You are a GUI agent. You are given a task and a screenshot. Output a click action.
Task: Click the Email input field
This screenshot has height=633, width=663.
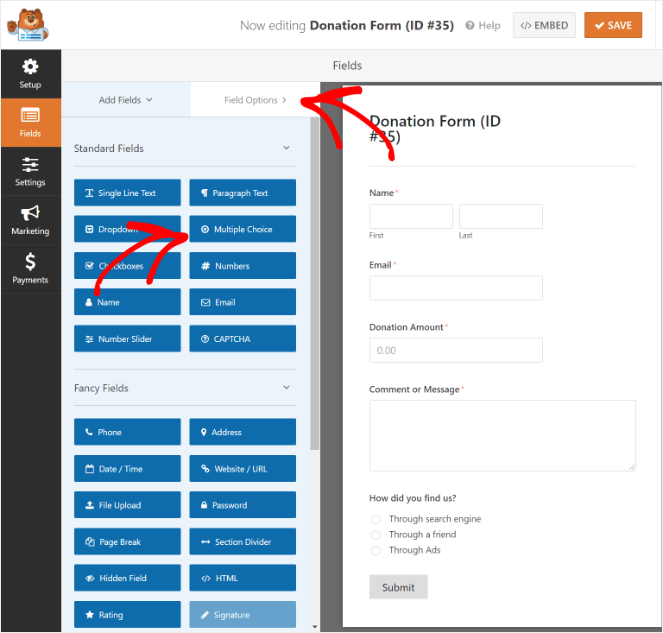(456, 288)
